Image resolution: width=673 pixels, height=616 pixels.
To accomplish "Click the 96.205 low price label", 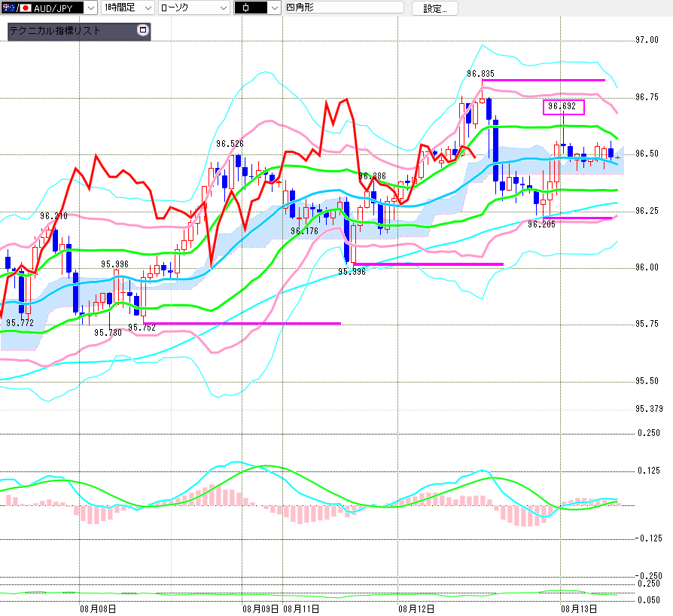I will pyautogui.click(x=542, y=224).
